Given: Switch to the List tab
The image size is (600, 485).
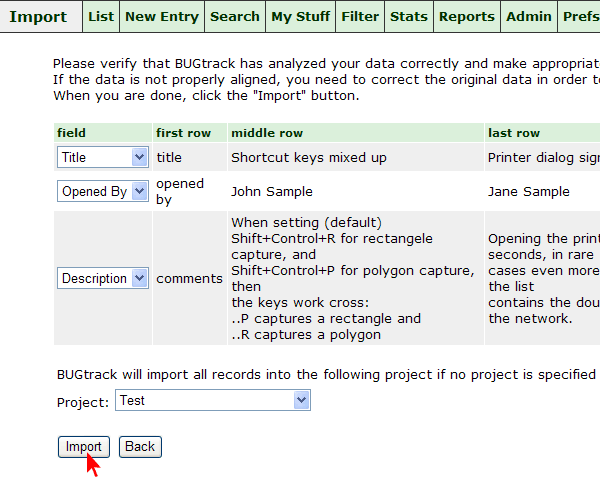Looking at the screenshot, I should point(101,16).
